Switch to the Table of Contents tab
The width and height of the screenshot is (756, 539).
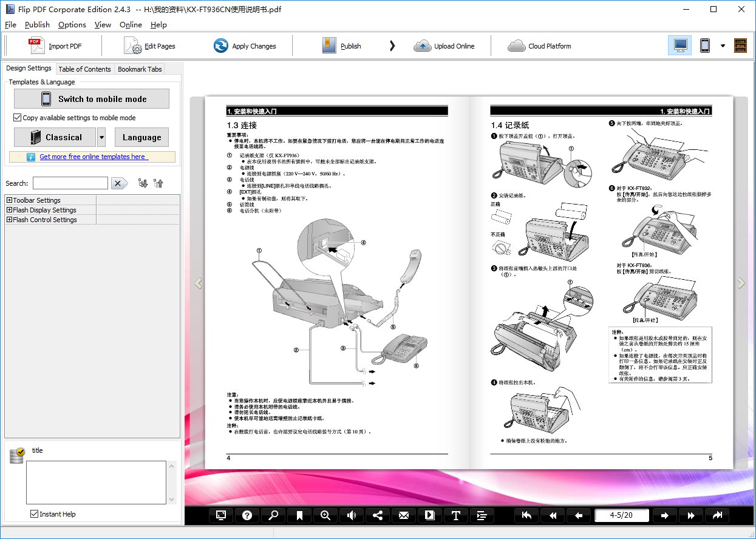click(x=84, y=69)
